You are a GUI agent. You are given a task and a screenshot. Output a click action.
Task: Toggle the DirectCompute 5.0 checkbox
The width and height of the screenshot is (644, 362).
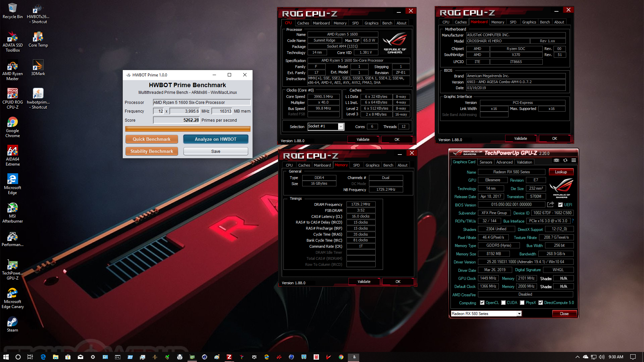pyautogui.click(x=540, y=303)
